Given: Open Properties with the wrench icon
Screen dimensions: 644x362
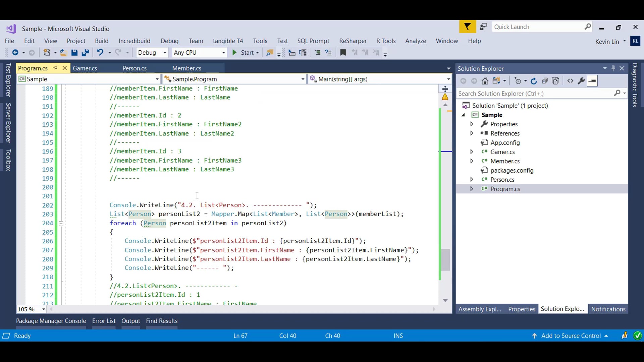Looking at the screenshot, I should coord(581,81).
